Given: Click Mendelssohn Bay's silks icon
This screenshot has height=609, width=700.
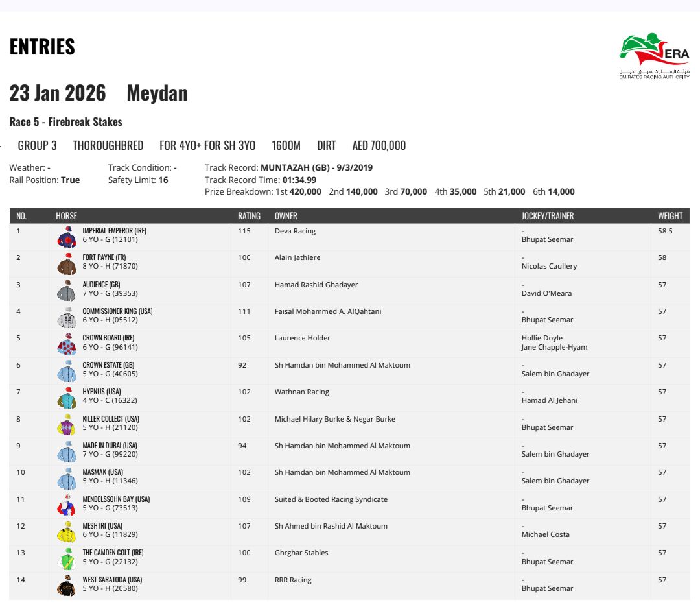Looking at the screenshot, I should (67, 506).
